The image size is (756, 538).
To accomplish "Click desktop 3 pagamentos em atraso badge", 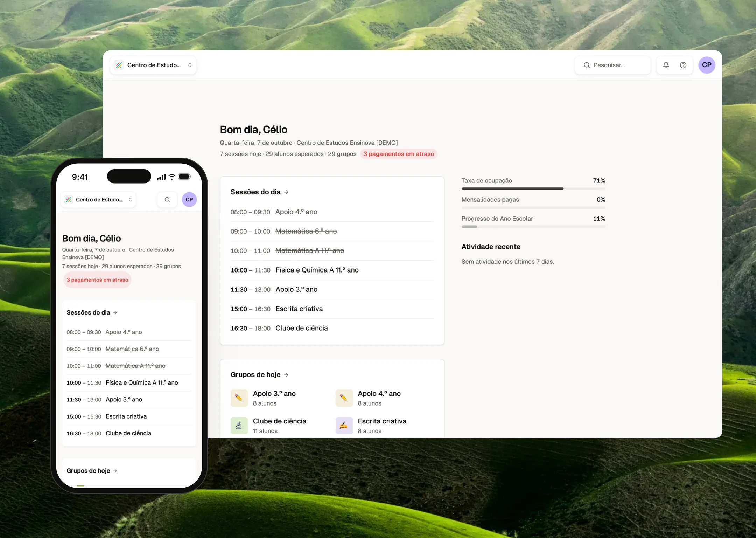I will [399, 154].
